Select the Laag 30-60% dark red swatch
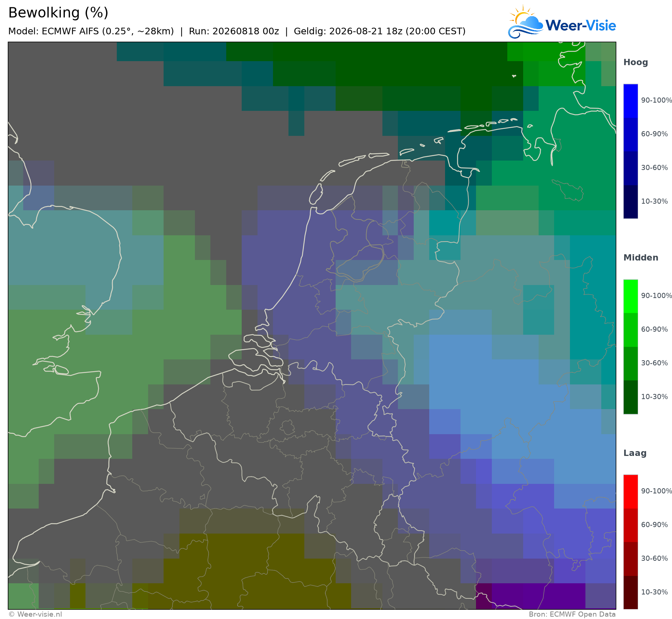Viewport: 672px width, 619px height. (630, 559)
